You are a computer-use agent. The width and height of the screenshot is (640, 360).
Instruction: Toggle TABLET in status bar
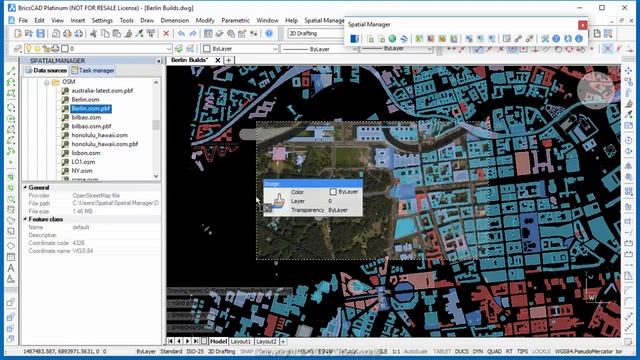(442, 351)
